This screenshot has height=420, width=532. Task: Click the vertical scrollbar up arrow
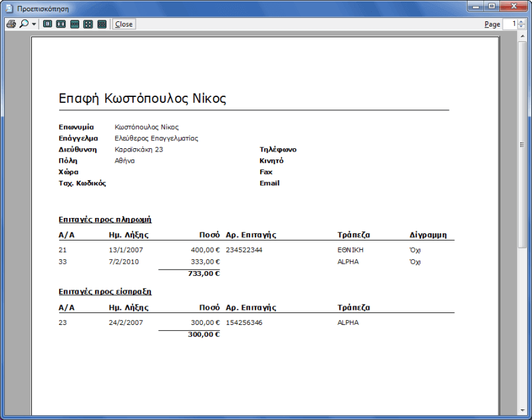(523, 37)
